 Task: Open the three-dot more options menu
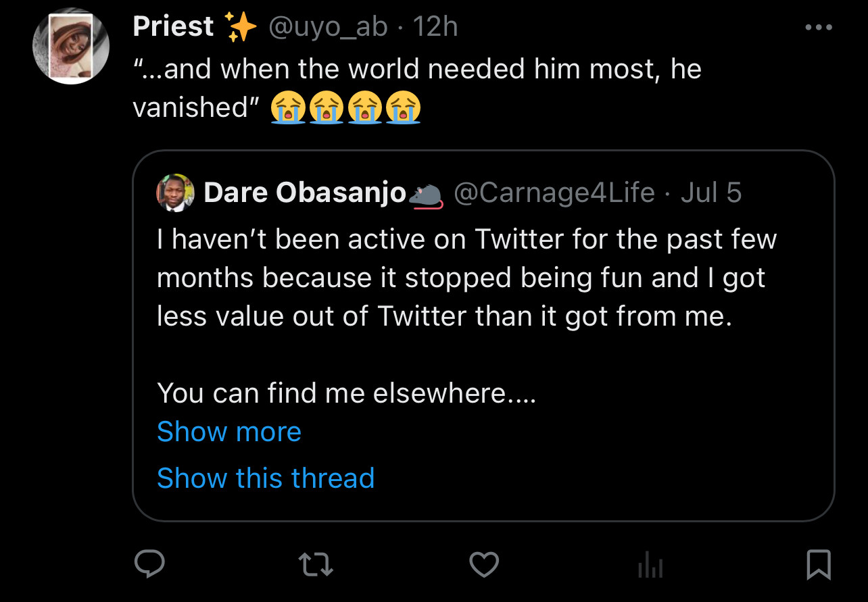coord(819,28)
